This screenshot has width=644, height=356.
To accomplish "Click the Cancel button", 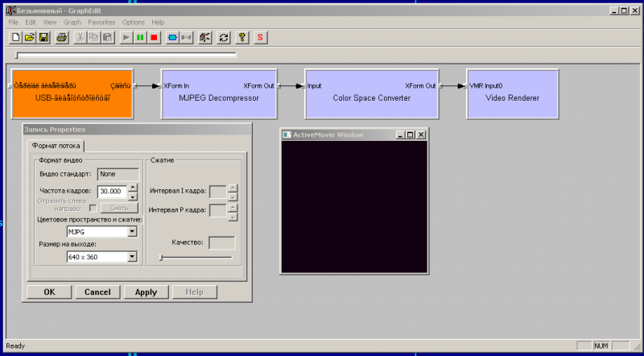I will [x=97, y=292].
